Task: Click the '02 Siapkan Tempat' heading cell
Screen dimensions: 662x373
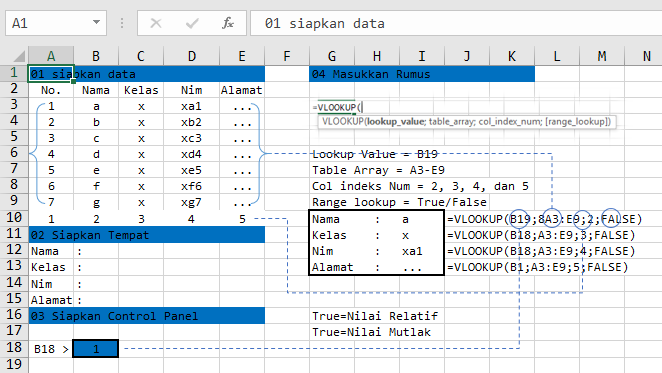Action: pyautogui.click(x=147, y=235)
